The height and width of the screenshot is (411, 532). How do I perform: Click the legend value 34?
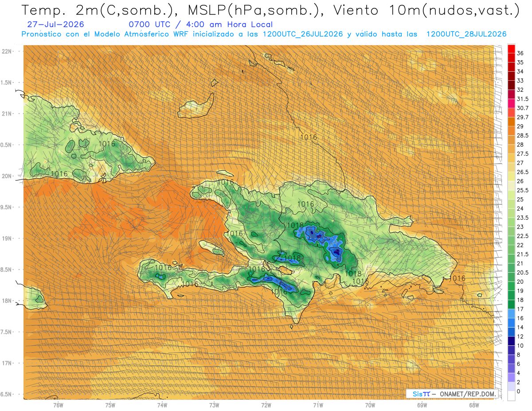click(520, 71)
